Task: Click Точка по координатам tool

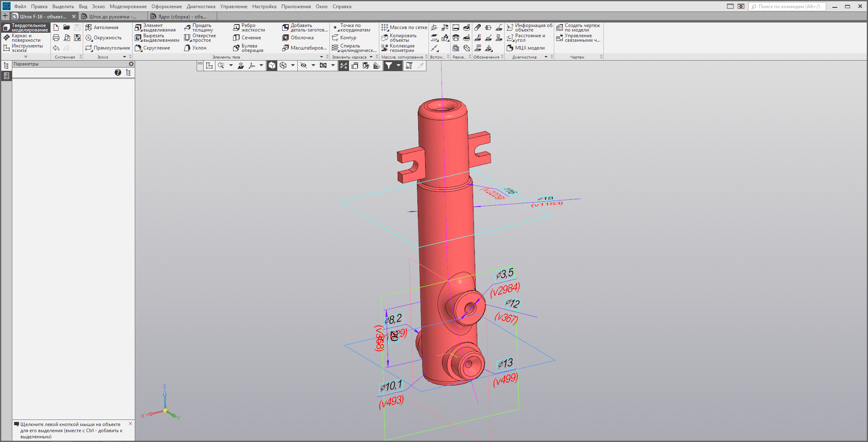Action: (x=351, y=27)
